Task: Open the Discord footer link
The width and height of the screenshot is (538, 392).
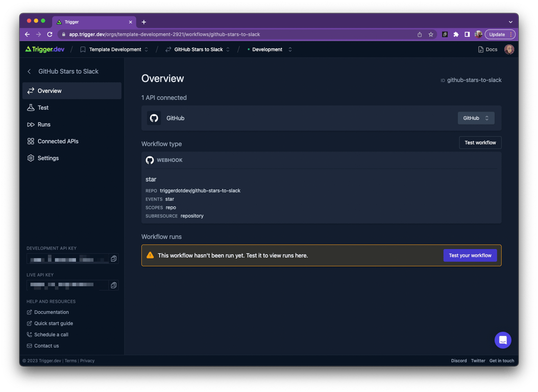Action: click(x=459, y=361)
